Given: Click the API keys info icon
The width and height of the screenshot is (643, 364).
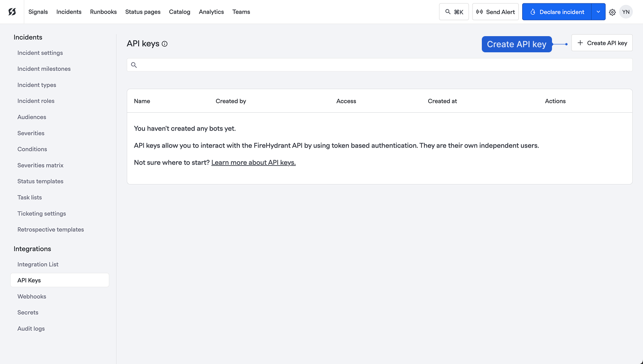Looking at the screenshot, I should (165, 44).
